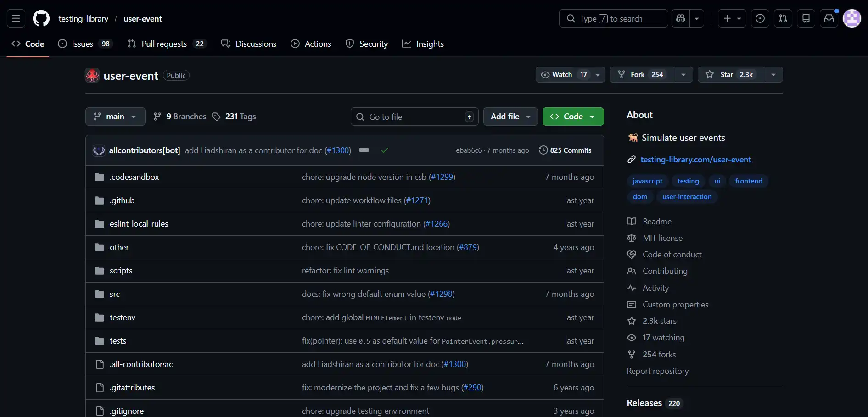Click the GitHub logo to go home
This screenshot has height=417, width=868.
(x=41, y=18)
